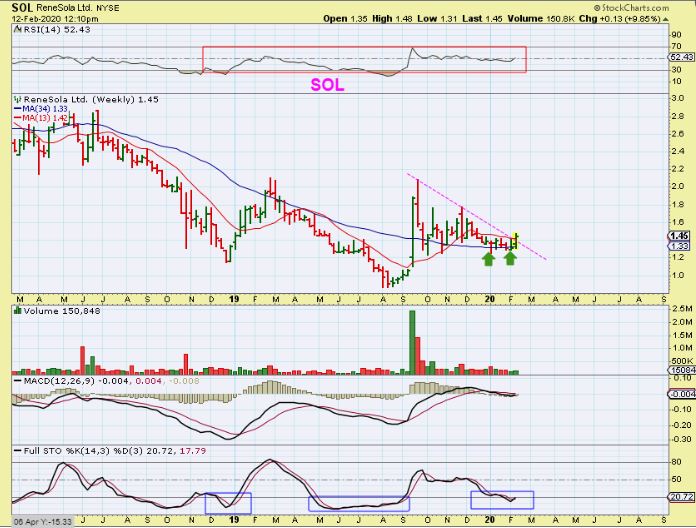Screen dimensions: 696x528
Task: Click the red MA(13) 1.42 legend entry
Action: pos(41,118)
